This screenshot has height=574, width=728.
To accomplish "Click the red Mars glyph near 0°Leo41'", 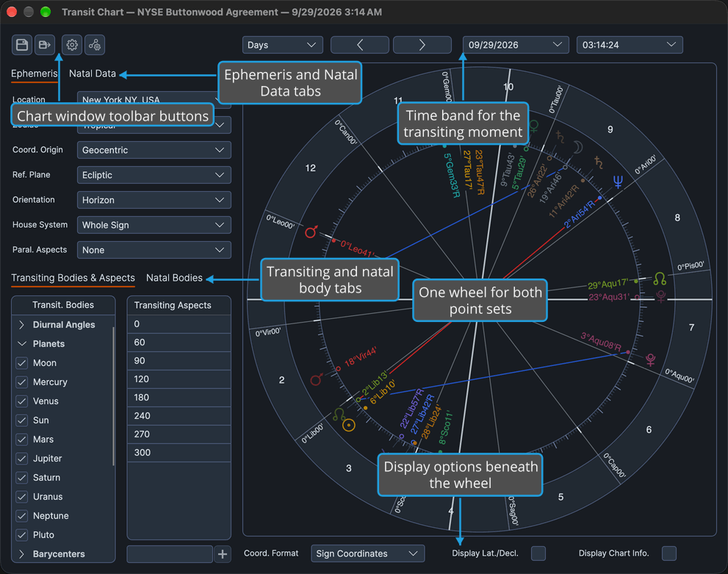I will [311, 232].
